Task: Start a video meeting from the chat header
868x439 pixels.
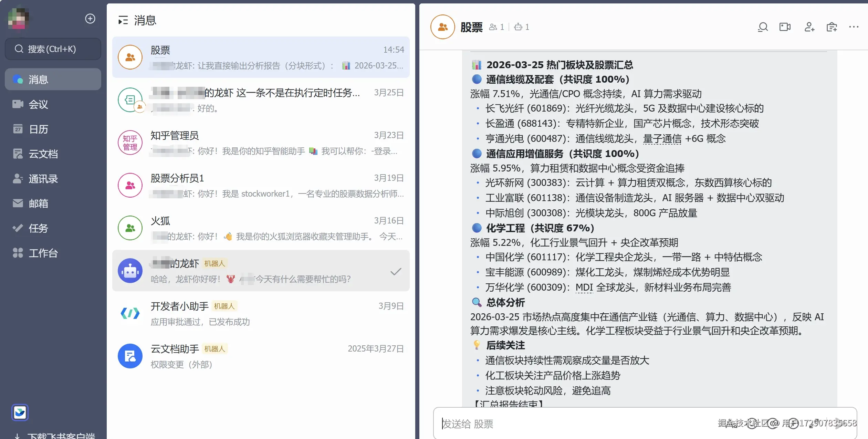Action: point(785,27)
